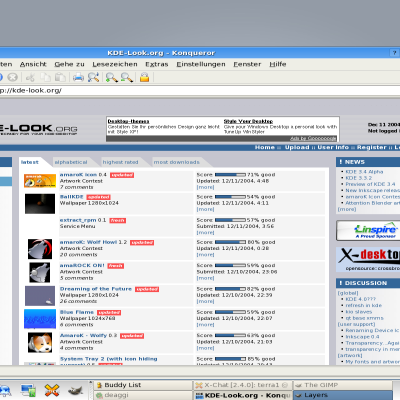The width and height of the screenshot is (400, 400).
Task: Click the Paste clipboard toolbar icon
Action: pos(60,77)
